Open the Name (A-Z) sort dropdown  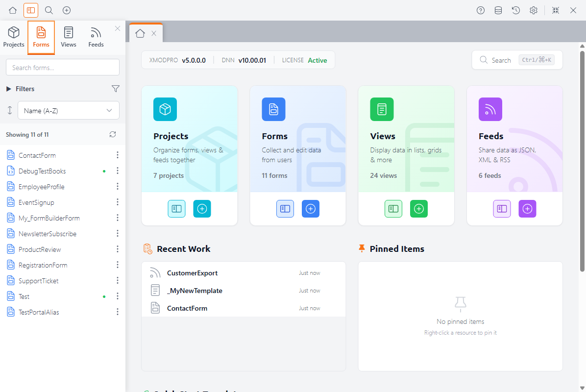tap(69, 111)
